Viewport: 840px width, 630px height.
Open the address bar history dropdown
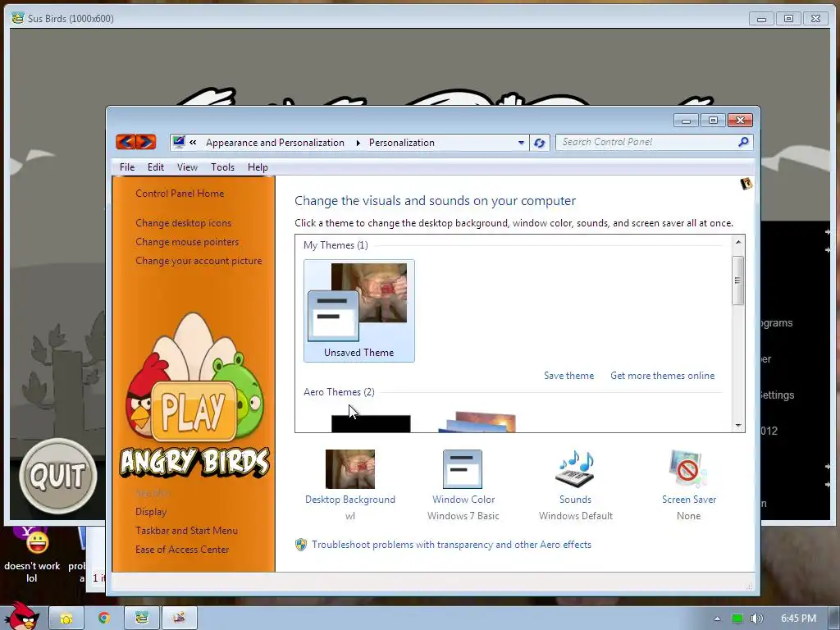tap(521, 143)
